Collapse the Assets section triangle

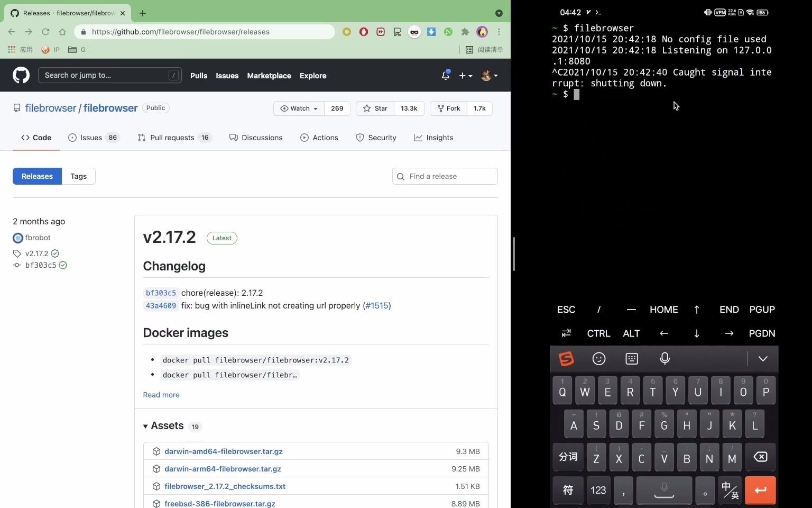pyautogui.click(x=145, y=426)
